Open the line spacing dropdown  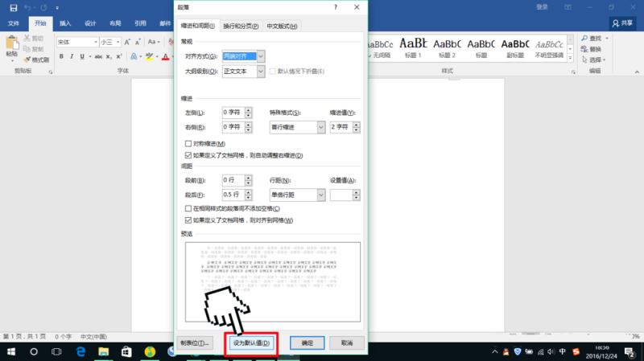click(x=321, y=195)
